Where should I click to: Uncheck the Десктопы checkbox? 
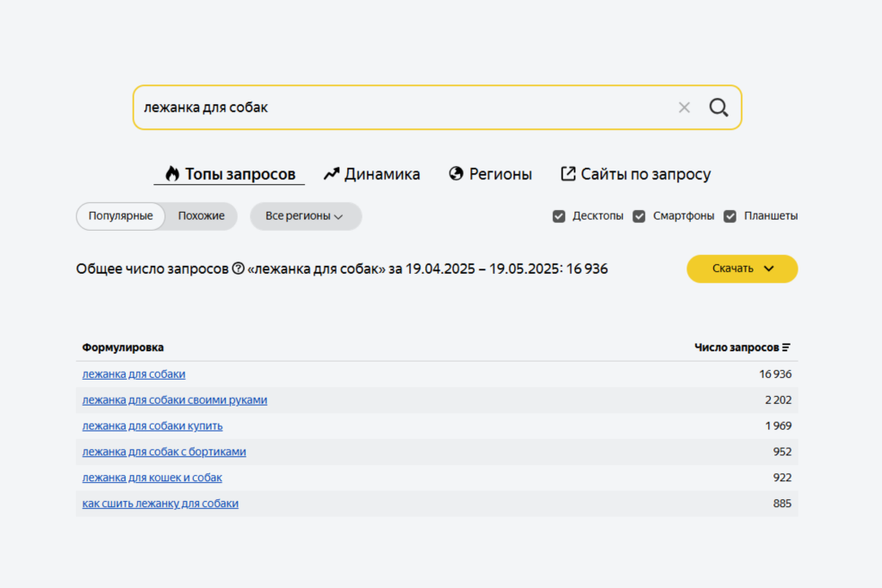tap(559, 216)
